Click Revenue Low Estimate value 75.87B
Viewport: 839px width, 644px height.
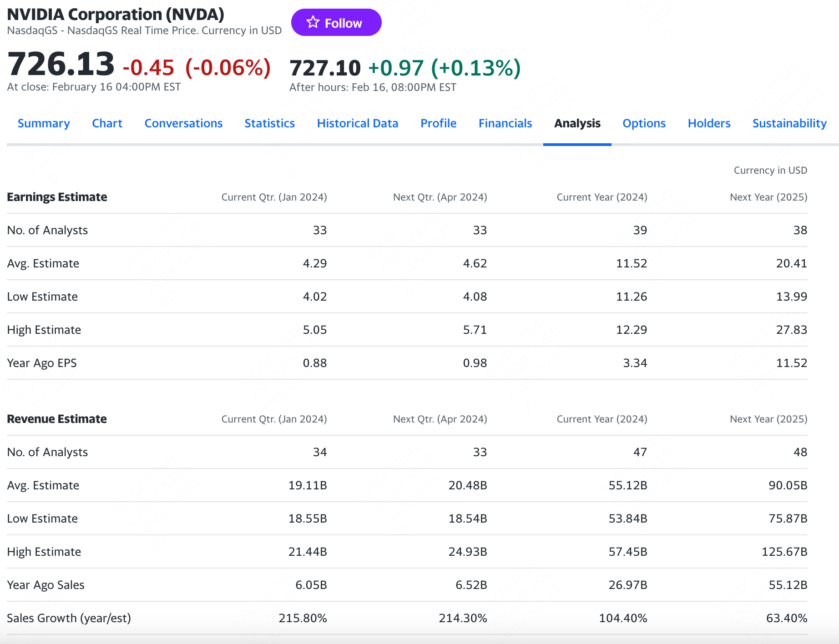pos(788,518)
